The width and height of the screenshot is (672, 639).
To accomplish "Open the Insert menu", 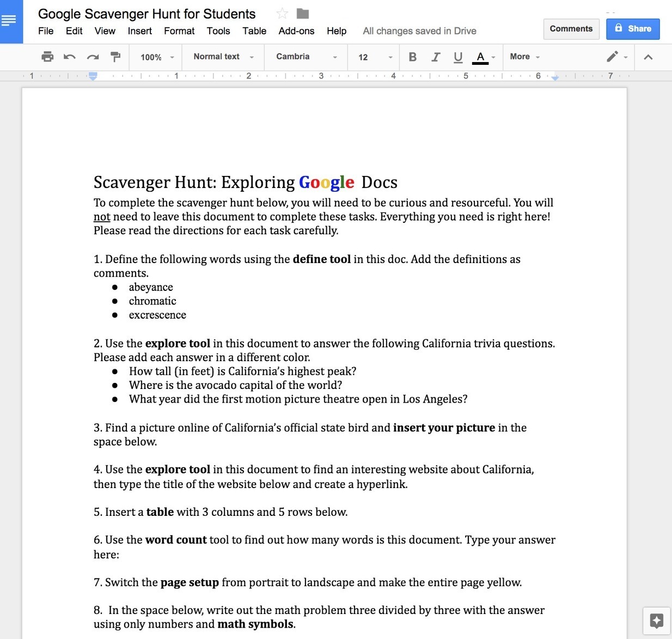I will pyautogui.click(x=139, y=31).
